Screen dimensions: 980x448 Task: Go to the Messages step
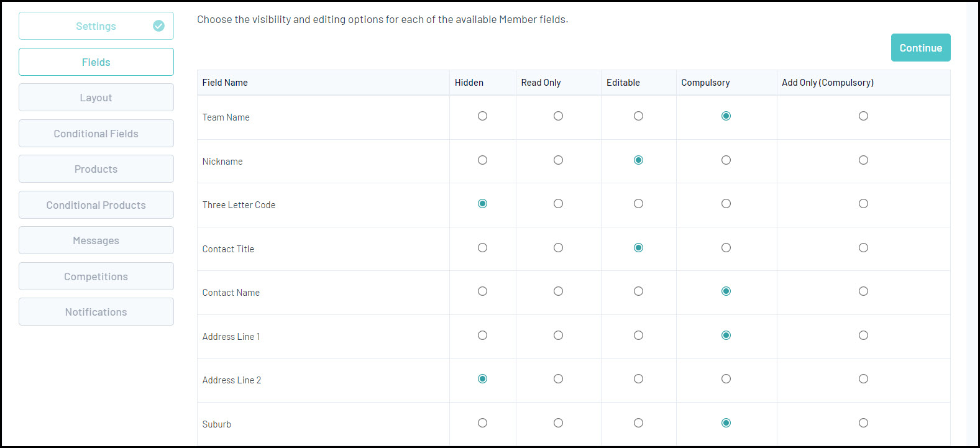[96, 240]
